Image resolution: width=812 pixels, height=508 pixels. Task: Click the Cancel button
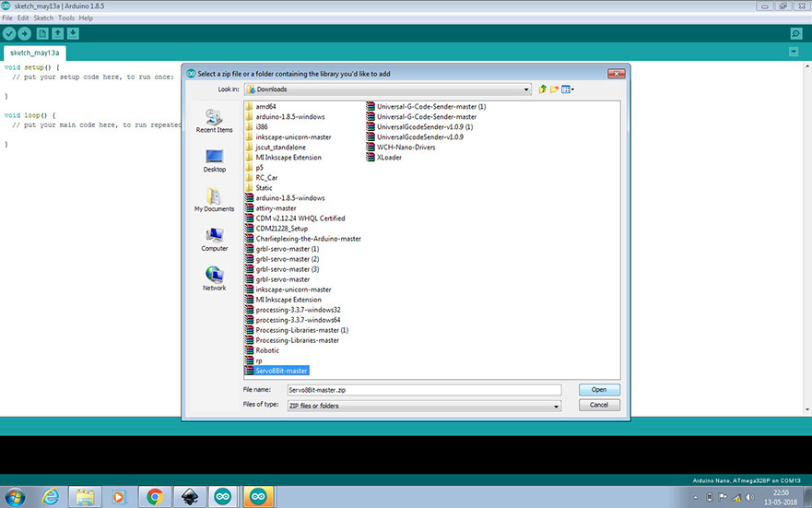[599, 405]
